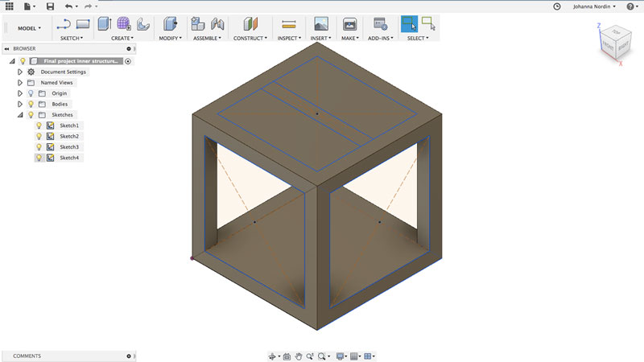
Task: Toggle visibility of the root component
Action: click(x=23, y=61)
